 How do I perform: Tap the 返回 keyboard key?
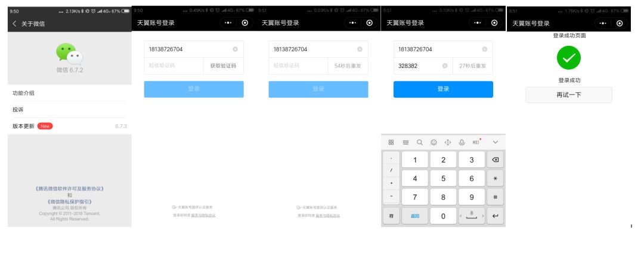click(415, 216)
